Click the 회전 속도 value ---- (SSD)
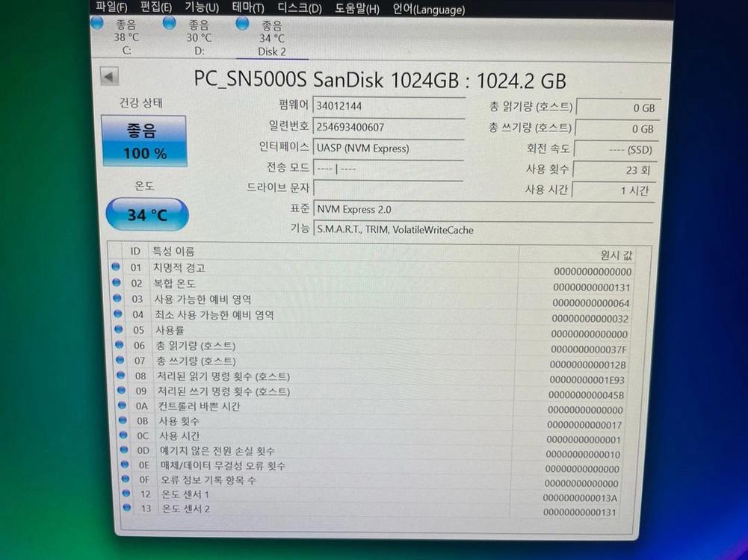The width and height of the screenshot is (748, 560). coord(616,149)
